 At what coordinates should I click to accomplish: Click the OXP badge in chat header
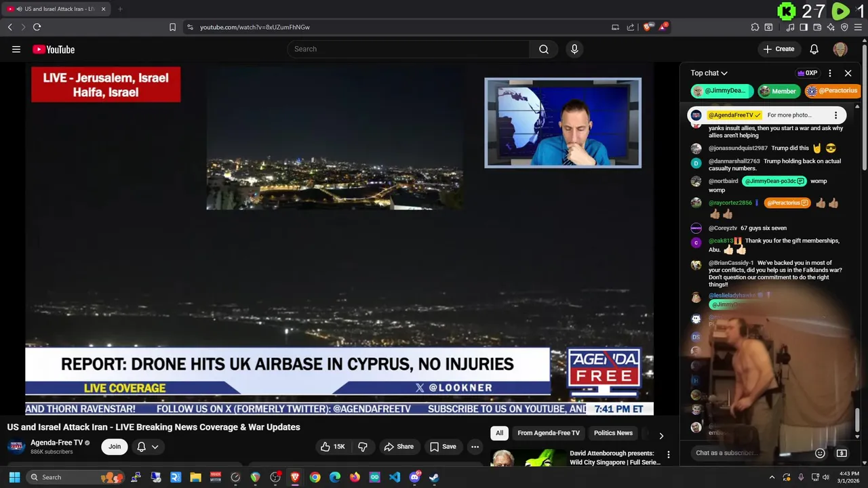(x=808, y=73)
